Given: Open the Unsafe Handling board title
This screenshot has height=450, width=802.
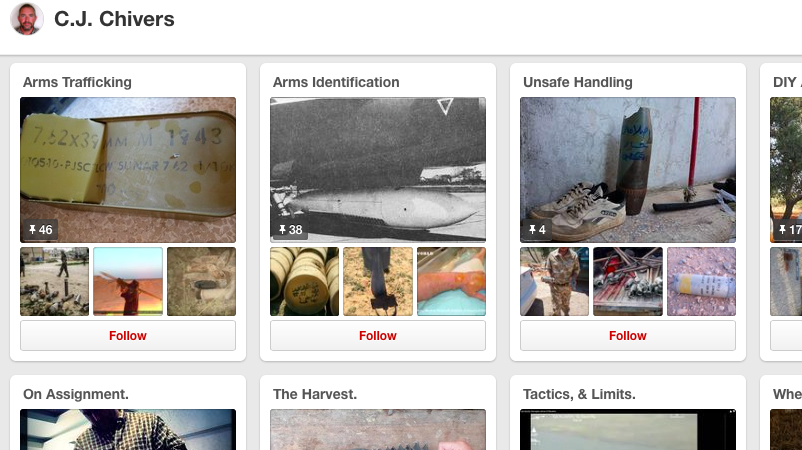Looking at the screenshot, I should [x=578, y=82].
